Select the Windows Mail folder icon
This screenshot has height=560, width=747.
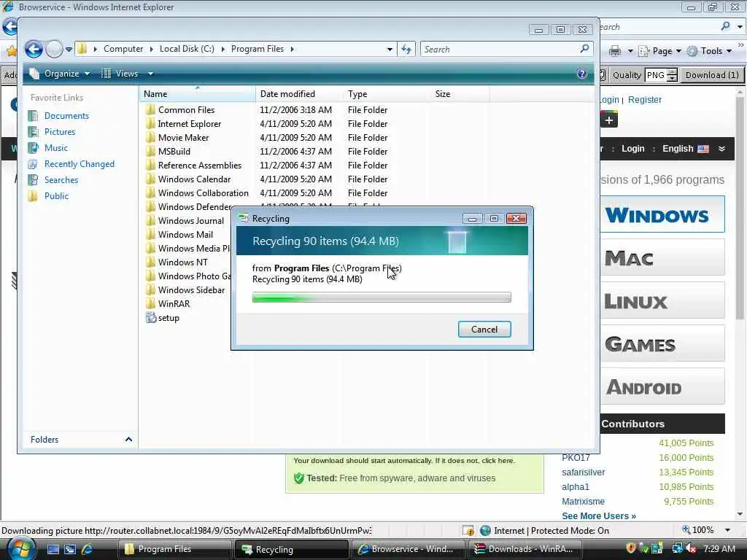(150, 234)
